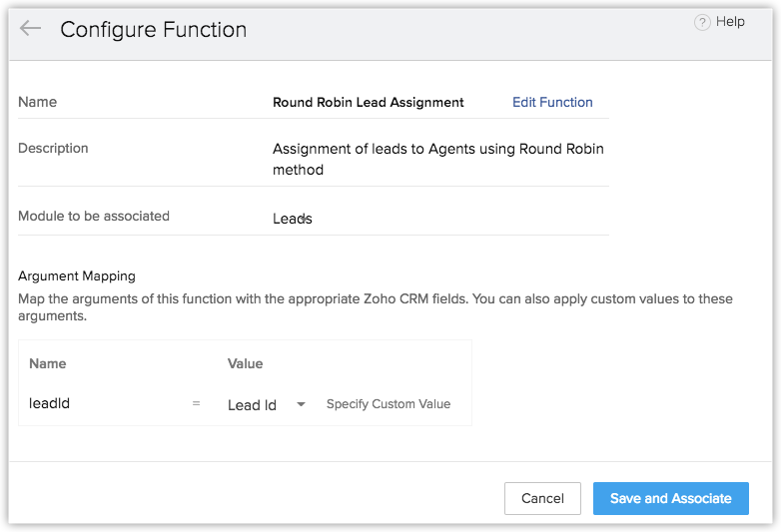Click the Help question mark icon
This screenshot has height=532, width=781.
coord(702,22)
